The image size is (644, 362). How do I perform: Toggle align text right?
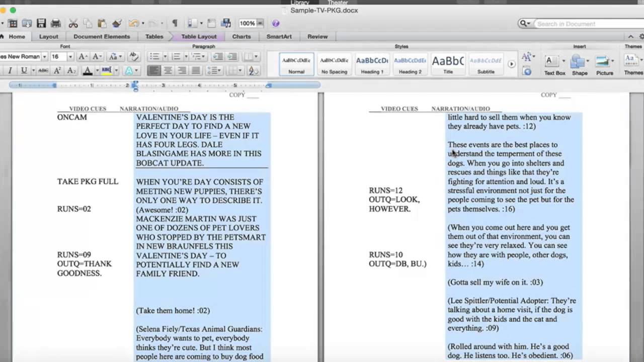click(182, 71)
